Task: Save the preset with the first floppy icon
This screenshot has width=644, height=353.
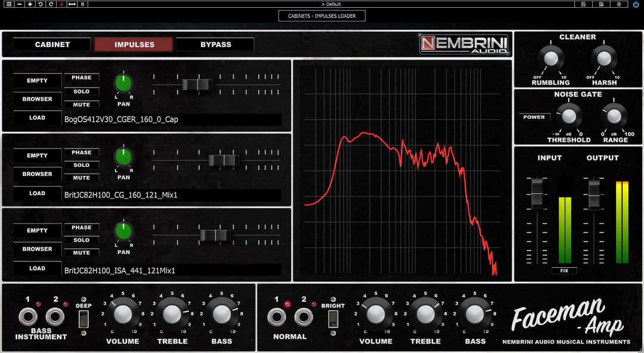Action: [584, 4]
